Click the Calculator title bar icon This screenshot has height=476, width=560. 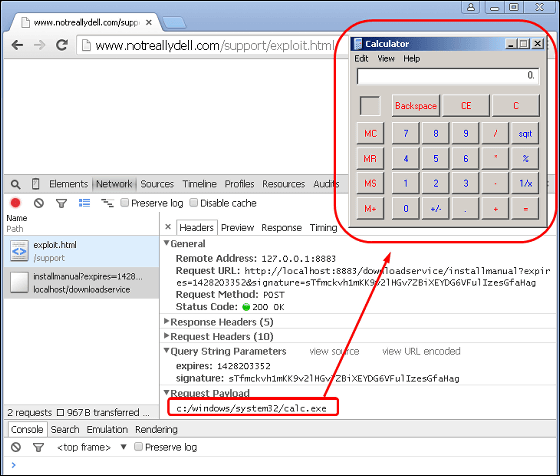(x=358, y=44)
